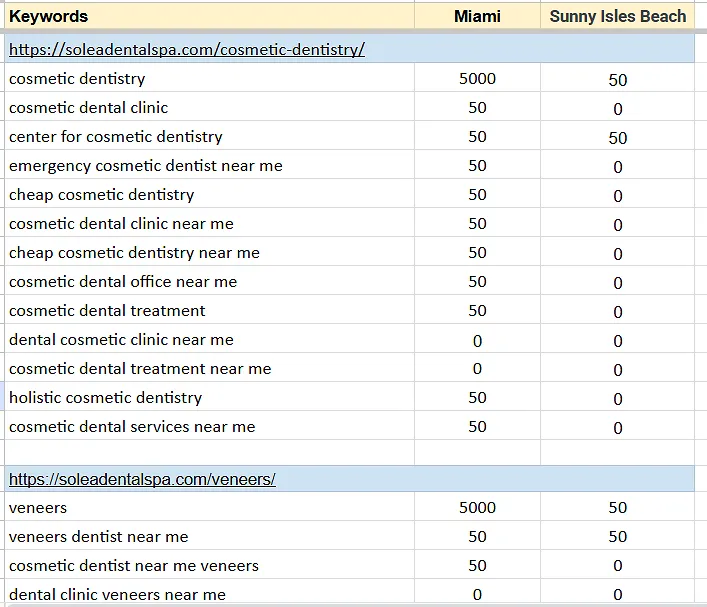Click the 'cosmetic dental clinic' keyword cell
Image resolution: width=707 pixels, height=607 pixels.
tap(209, 107)
